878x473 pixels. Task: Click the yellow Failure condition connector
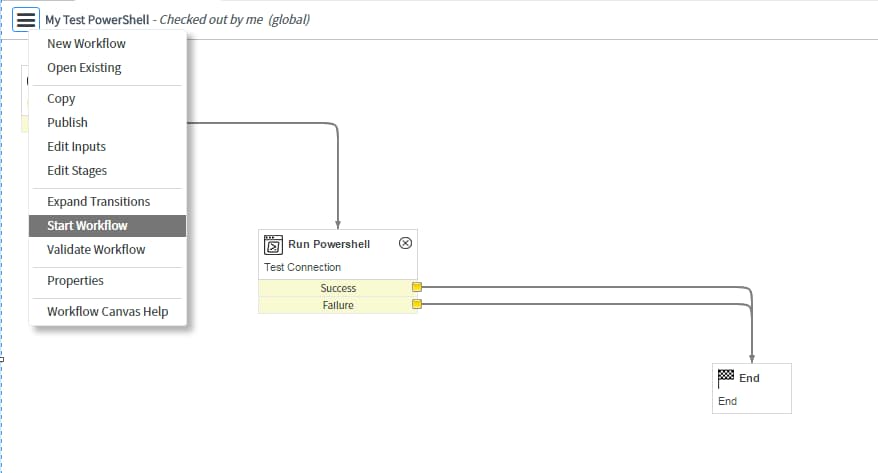417,305
